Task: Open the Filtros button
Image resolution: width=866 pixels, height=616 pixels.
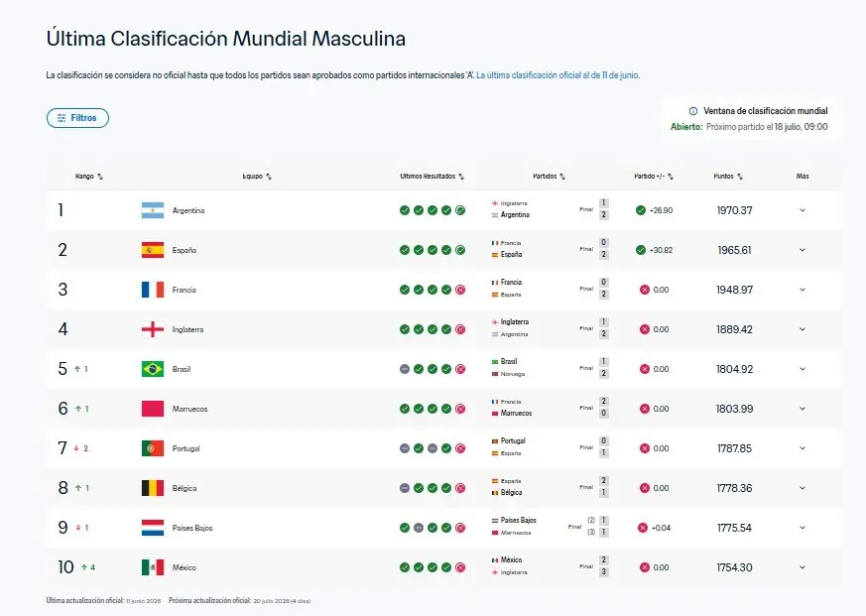Action: click(x=78, y=118)
